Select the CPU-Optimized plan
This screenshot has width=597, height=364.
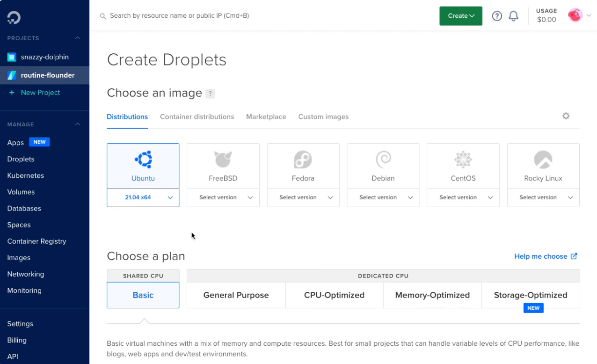tap(335, 295)
